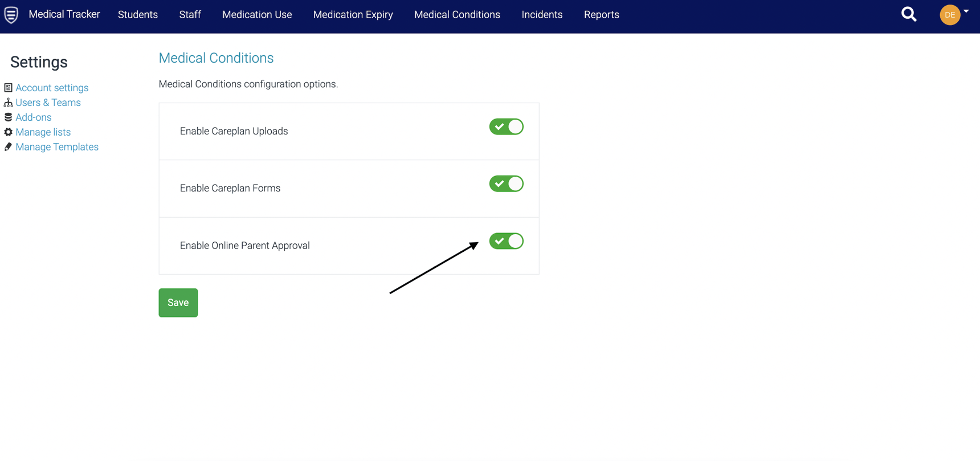Go to Medication Expiry in navbar
Viewport: 980px width, 461px height.
coord(353,15)
